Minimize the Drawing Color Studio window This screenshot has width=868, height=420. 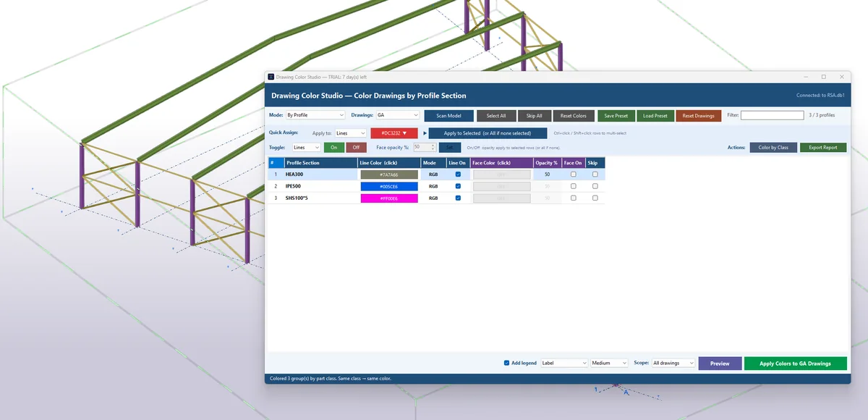point(805,77)
